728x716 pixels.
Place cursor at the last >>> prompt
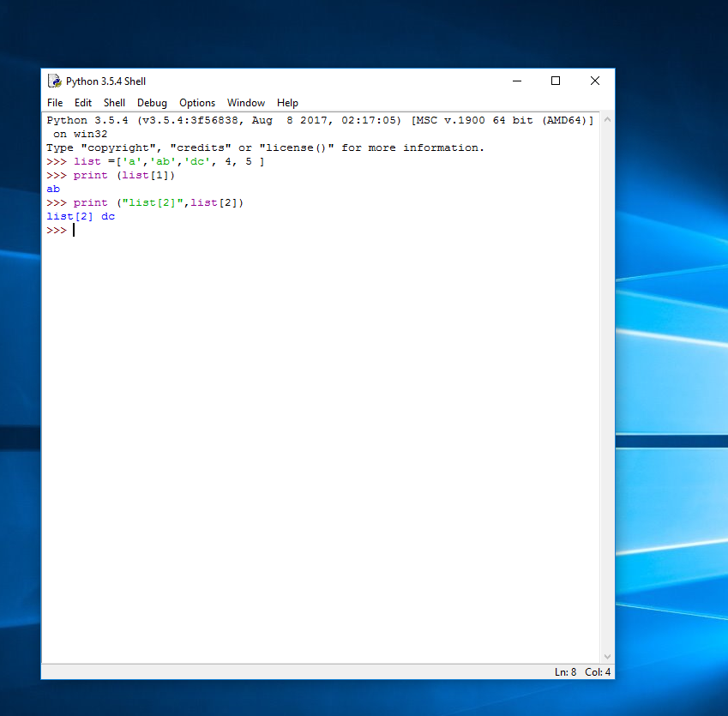click(x=74, y=231)
